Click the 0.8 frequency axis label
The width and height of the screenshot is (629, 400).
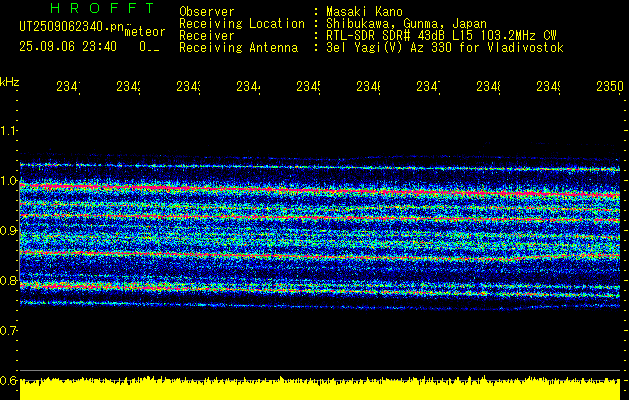coord(8,281)
